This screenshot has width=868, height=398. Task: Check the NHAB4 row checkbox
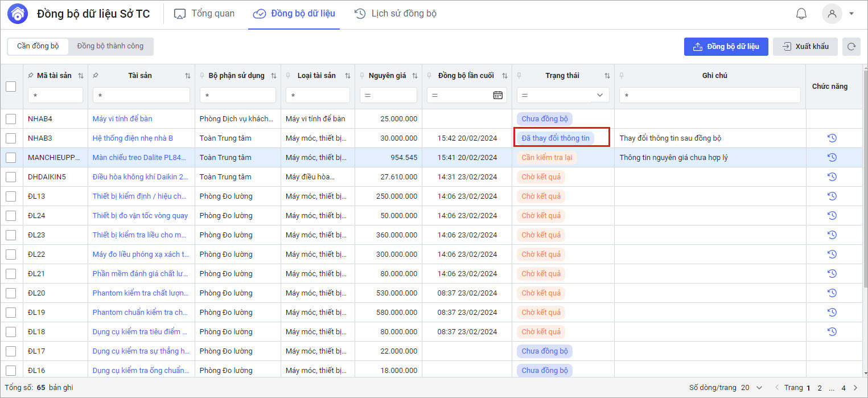(11, 118)
